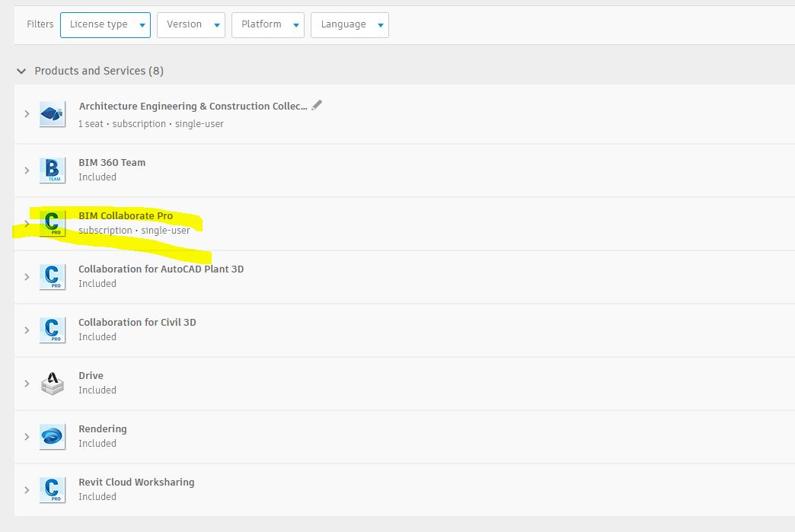Open the Rendering service icon
This screenshot has width=795, height=532.
pyautogui.click(x=52, y=436)
